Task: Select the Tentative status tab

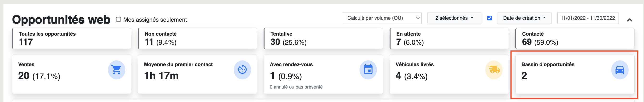Action: (x=323, y=38)
